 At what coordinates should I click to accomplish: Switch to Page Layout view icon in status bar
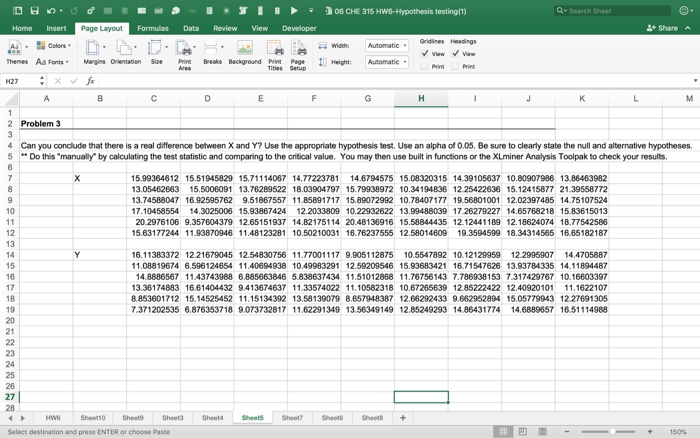(x=522, y=431)
